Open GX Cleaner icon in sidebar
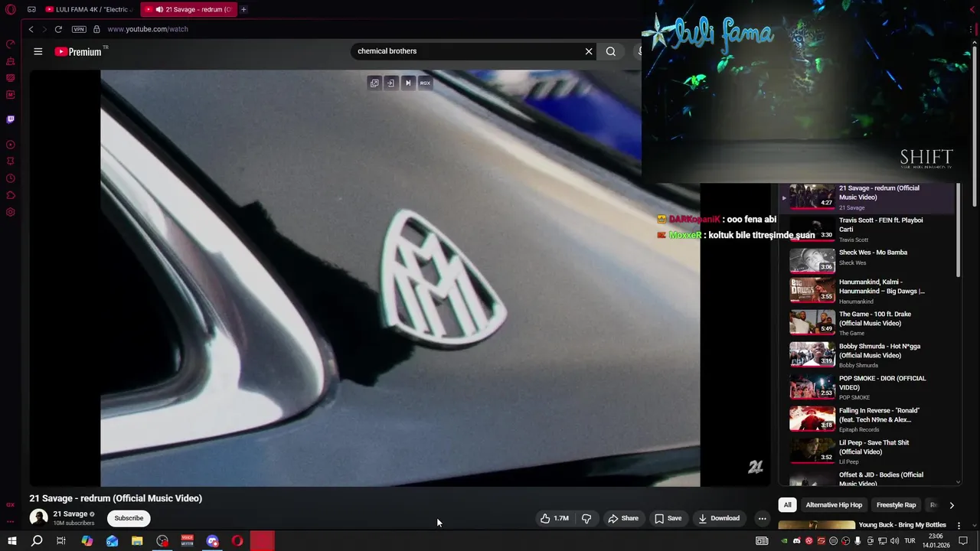This screenshot has height=551, width=980. click(11, 61)
